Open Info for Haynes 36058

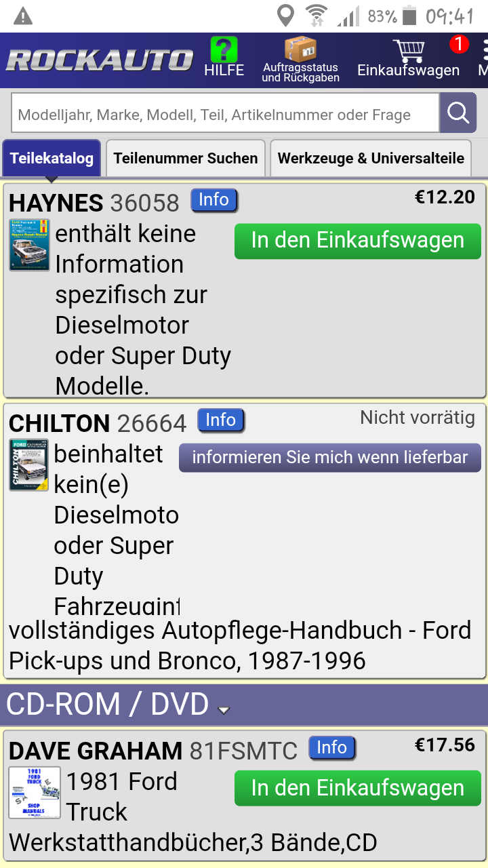(x=213, y=200)
